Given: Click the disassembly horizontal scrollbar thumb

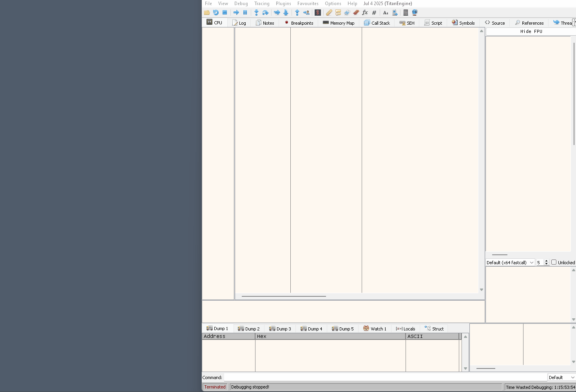Looking at the screenshot, I should (x=284, y=296).
